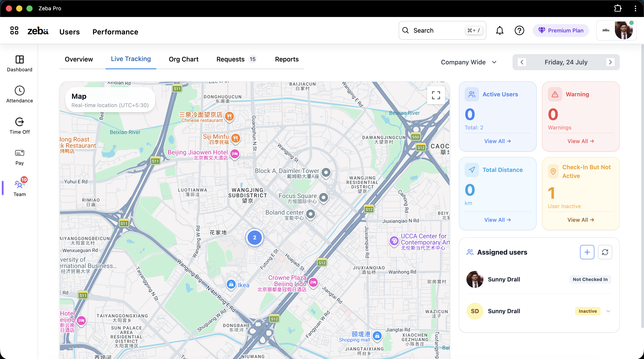Image resolution: width=644 pixels, height=359 pixels.
Task: Click the Search input field
Action: (442, 30)
